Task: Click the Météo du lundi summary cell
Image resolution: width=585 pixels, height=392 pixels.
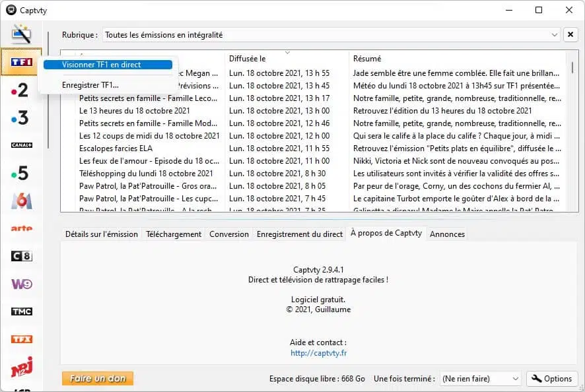Action: click(457, 86)
